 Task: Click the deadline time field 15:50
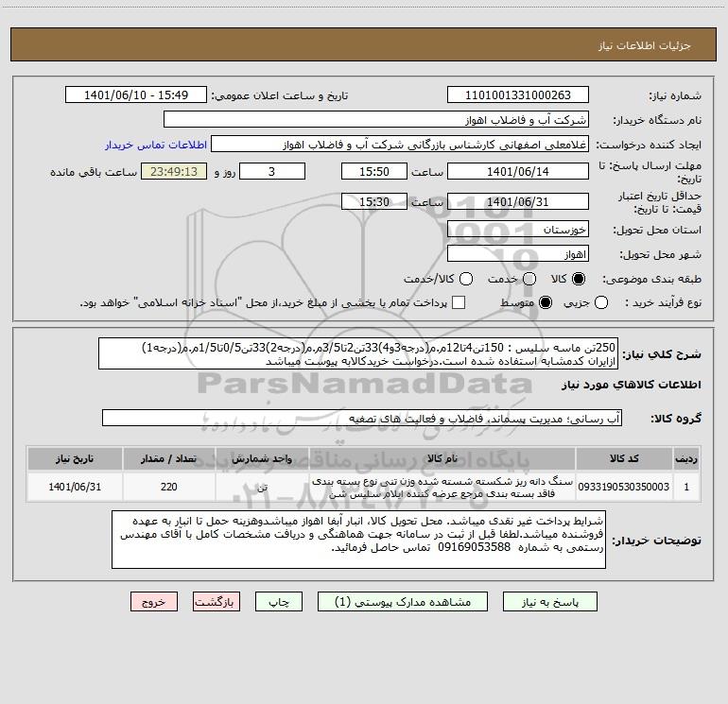pyautogui.click(x=374, y=171)
